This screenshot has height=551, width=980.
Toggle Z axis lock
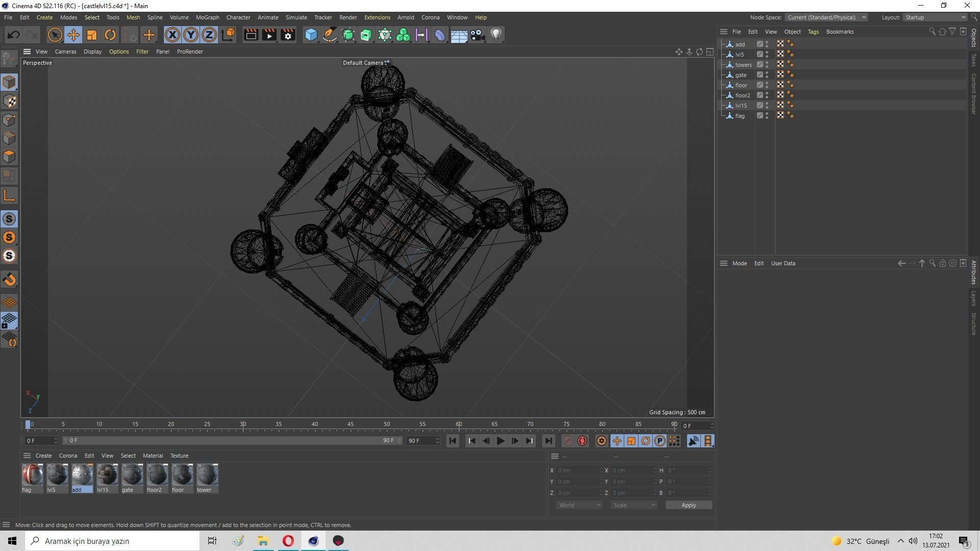click(x=209, y=35)
